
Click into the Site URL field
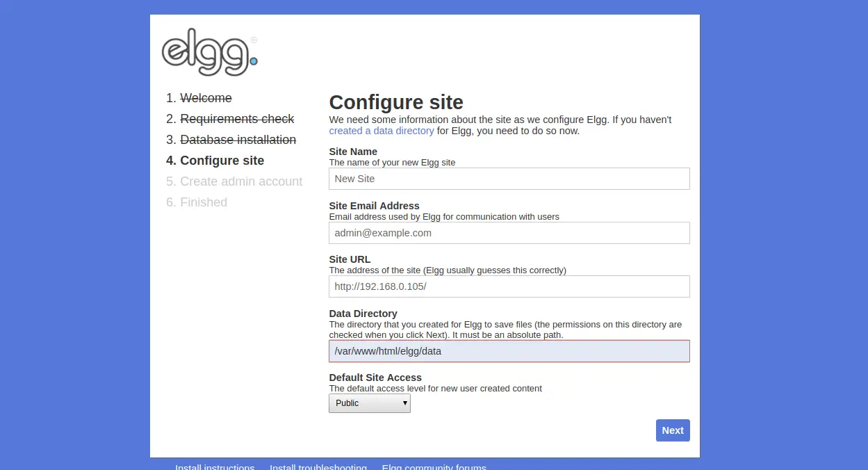[x=509, y=286]
